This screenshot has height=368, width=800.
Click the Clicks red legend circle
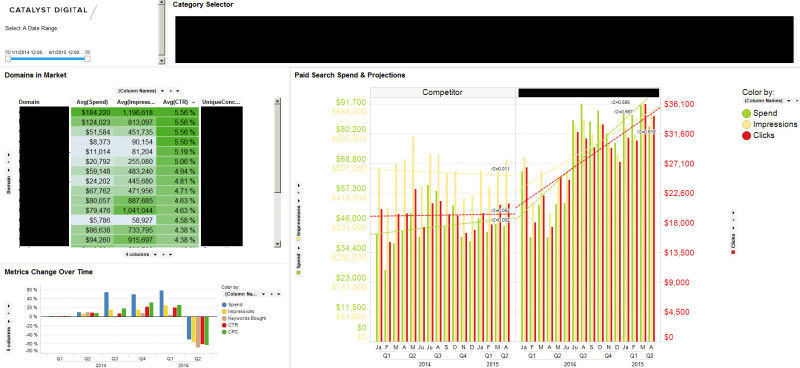click(x=746, y=135)
